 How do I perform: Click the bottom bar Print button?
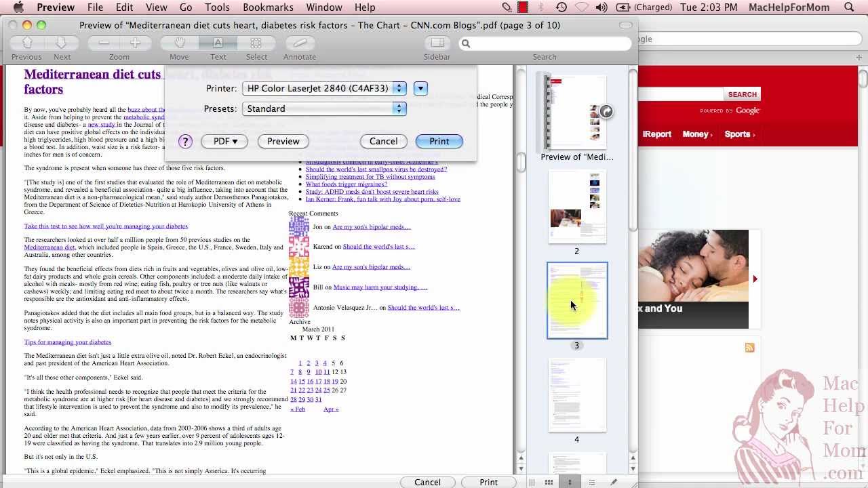coord(488,482)
